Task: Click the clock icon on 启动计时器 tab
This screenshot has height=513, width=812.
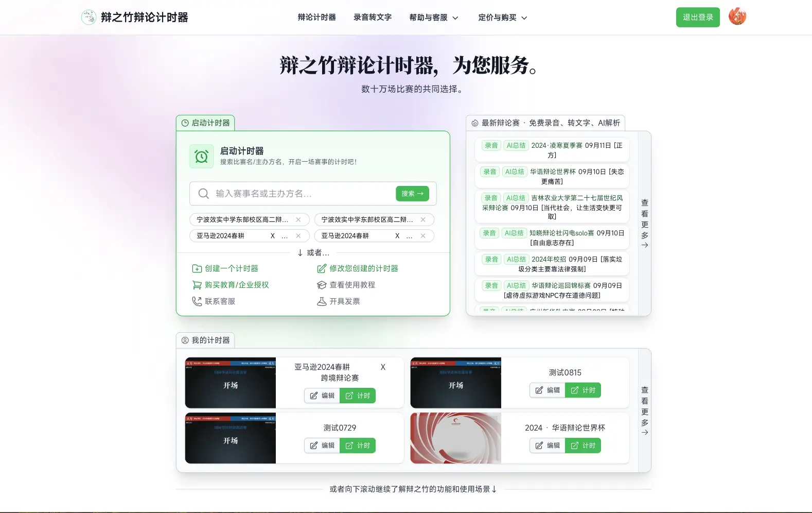Action: [x=185, y=123]
